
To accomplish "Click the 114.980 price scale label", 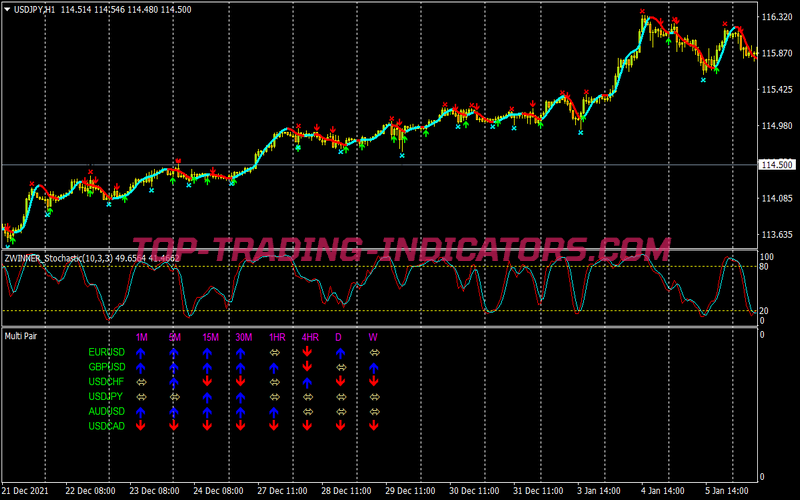I will (x=777, y=126).
